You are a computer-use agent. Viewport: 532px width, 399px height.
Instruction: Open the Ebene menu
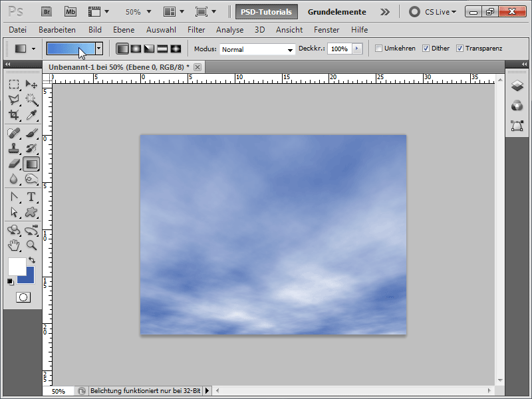[x=124, y=30]
